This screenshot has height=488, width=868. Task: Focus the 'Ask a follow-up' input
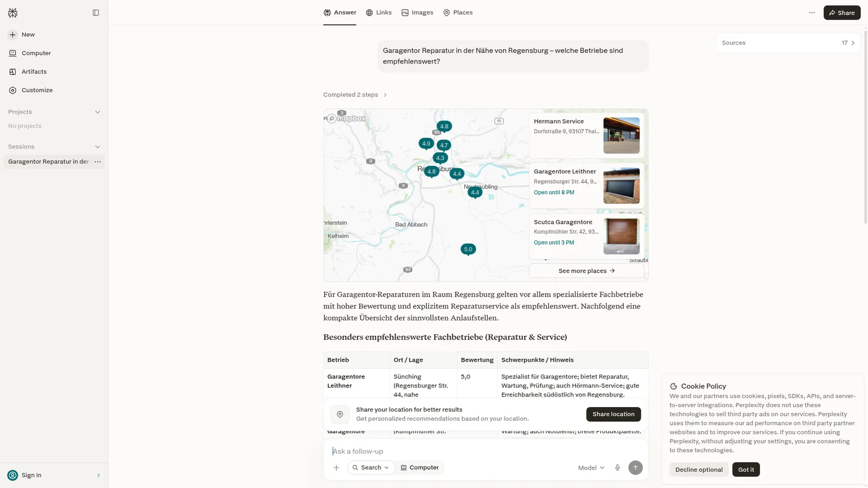click(486, 451)
